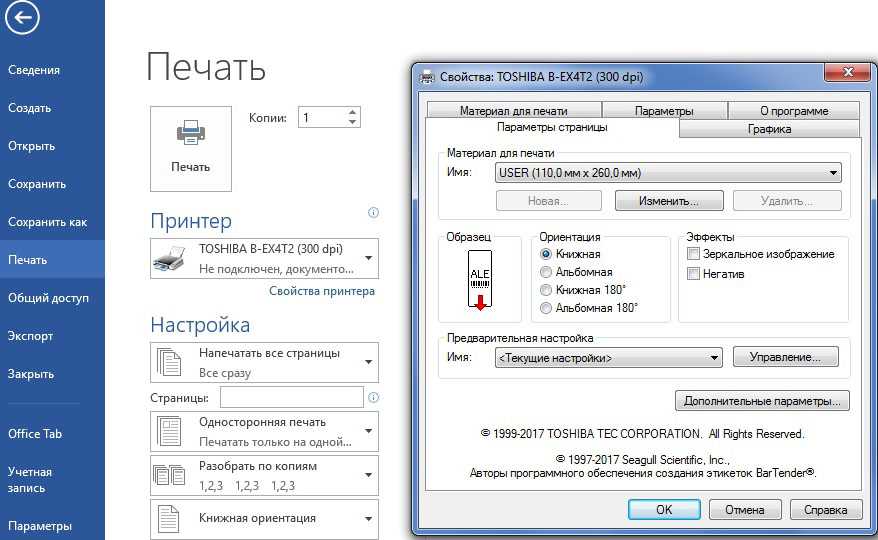This screenshot has width=878, height=540.
Task: Click the printer icon in the dialog title bar
Action: [427, 77]
